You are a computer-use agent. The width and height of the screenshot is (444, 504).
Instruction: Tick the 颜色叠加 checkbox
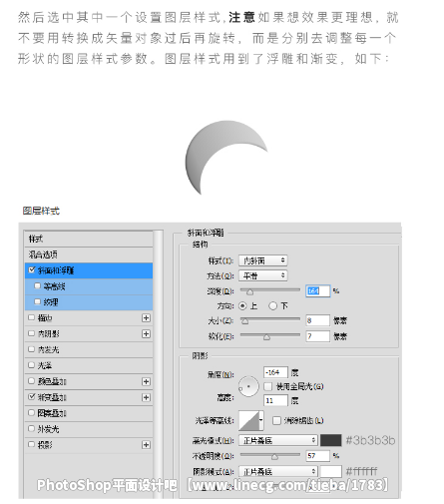31,381
